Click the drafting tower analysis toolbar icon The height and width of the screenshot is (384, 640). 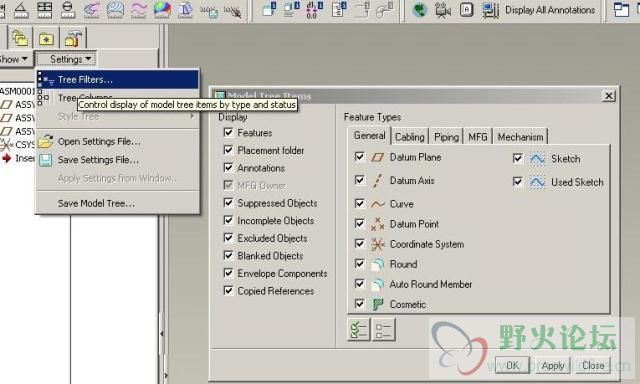185,9
